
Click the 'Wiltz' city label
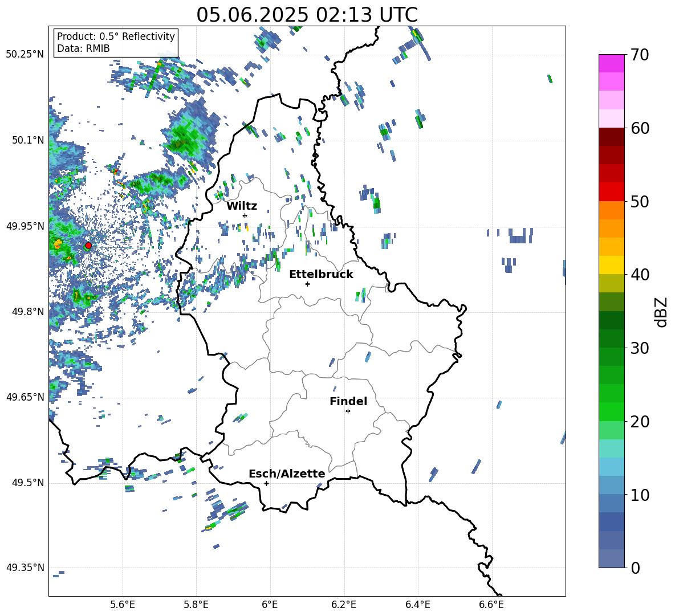[x=242, y=206]
